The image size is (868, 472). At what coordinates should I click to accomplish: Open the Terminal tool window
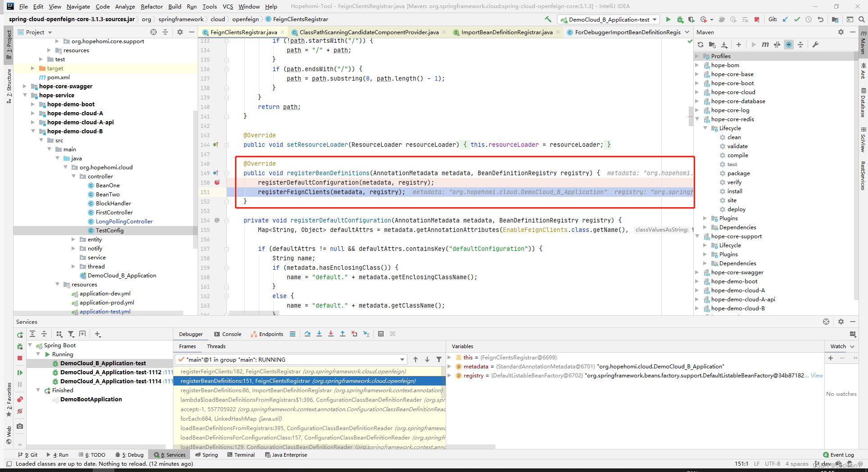pos(241,455)
